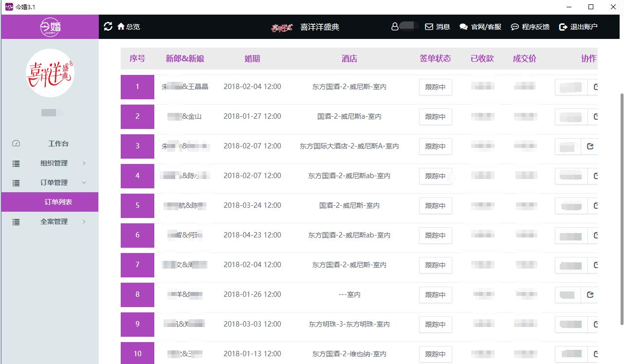Image resolution: width=624 pixels, height=364 pixels.
Task: Click the user account icon
Action: click(x=395, y=27)
